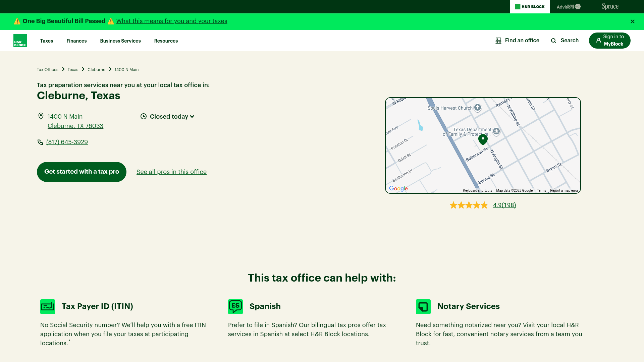The width and height of the screenshot is (644, 362).
Task: Open the Taxes navigation menu
Action: tap(47, 41)
